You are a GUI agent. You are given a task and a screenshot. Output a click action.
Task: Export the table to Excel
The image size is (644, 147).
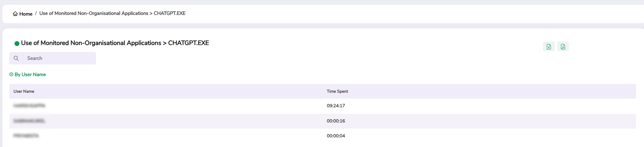[548, 47]
